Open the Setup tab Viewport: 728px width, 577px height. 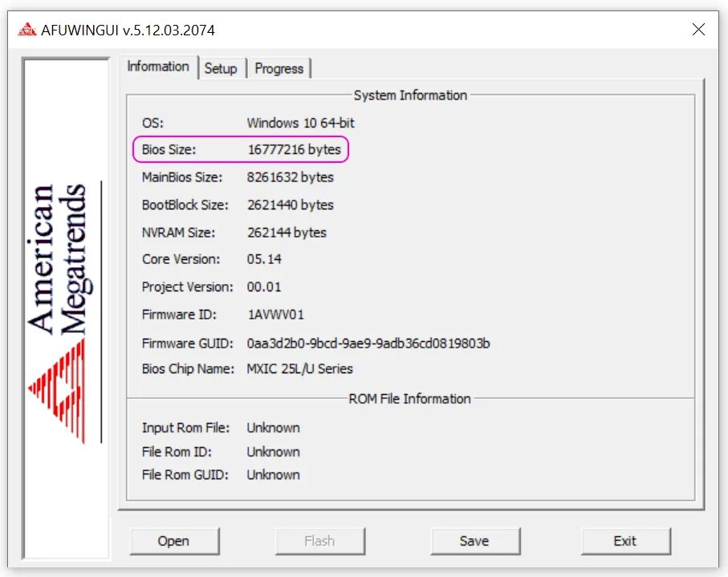tap(221, 69)
